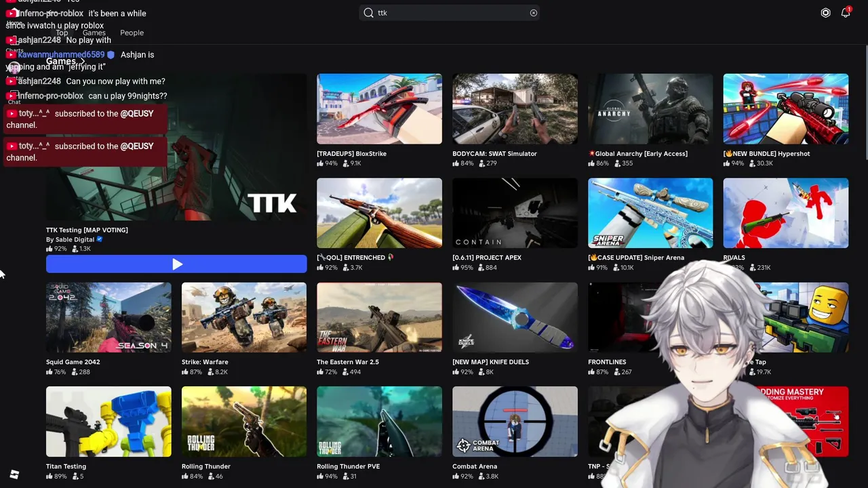Click the magnifier icon in the search bar

(368, 13)
